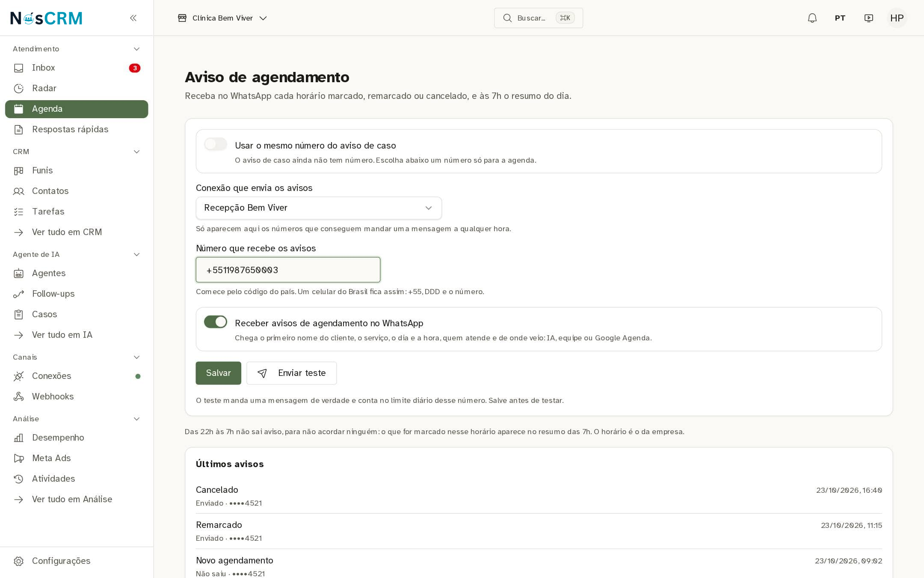The image size is (924, 578).
Task: Open Conexões in sidebar
Action: (x=77, y=376)
